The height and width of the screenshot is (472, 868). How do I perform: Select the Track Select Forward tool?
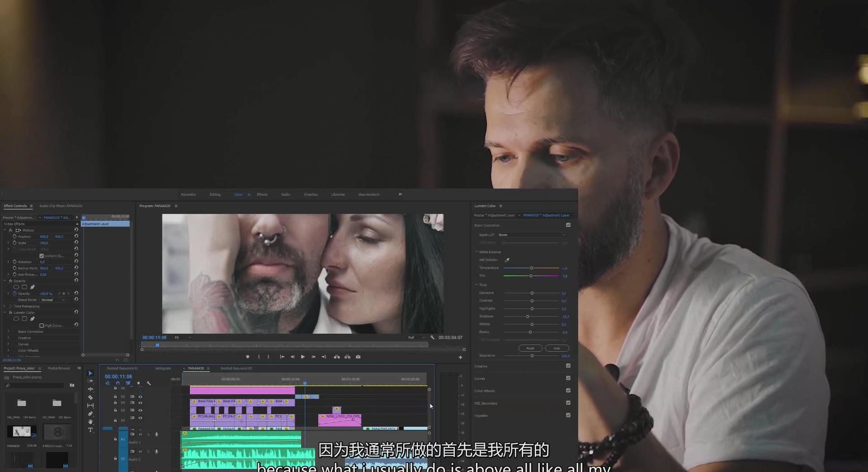pyautogui.click(x=90, y=381)
